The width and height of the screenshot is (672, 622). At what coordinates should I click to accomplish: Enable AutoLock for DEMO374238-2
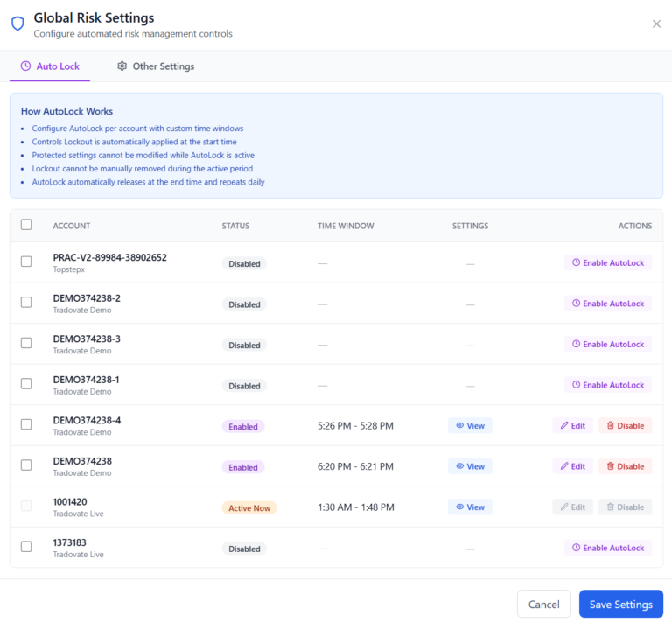608,304
